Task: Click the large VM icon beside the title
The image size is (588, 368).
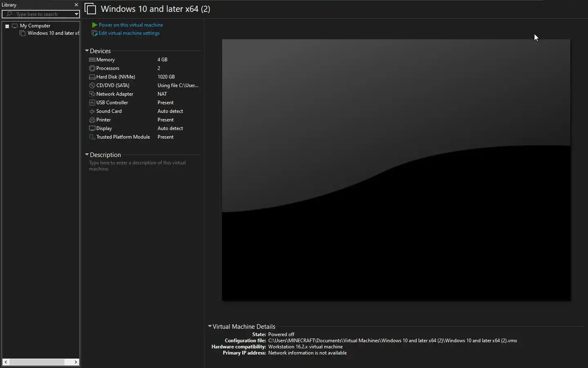Action: click(90, 9)
